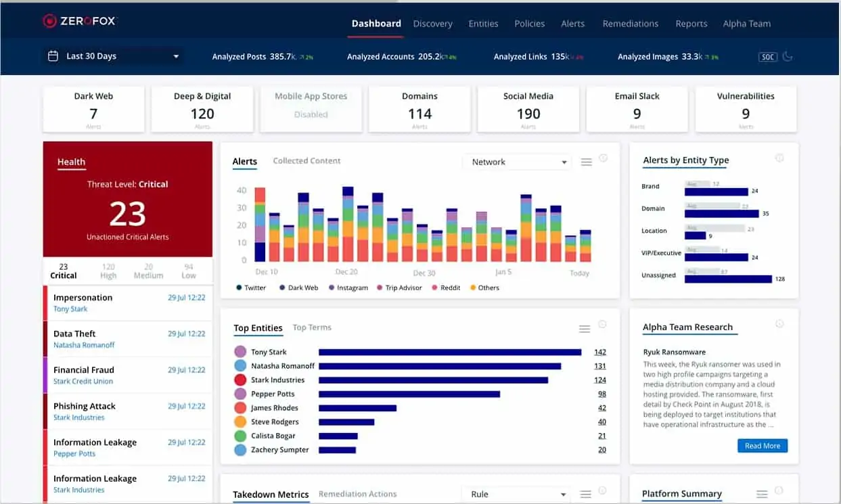Select the Social Media alerts card

click(528, 109)
